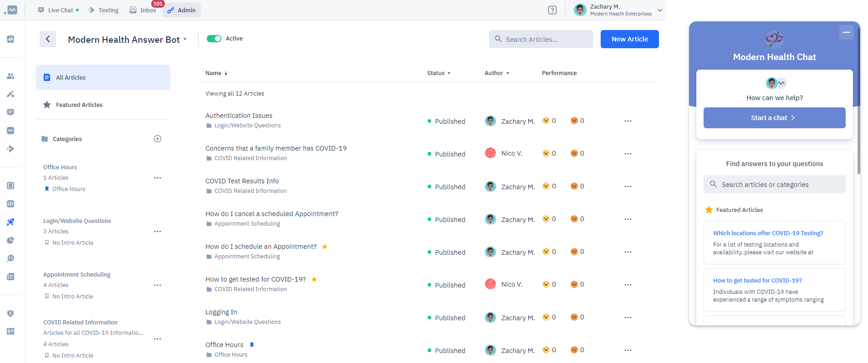Viewport: 868px width, 363px height.
Task: Open Which locations offer COVID-19 Testing article
Action: pos(768,233)
